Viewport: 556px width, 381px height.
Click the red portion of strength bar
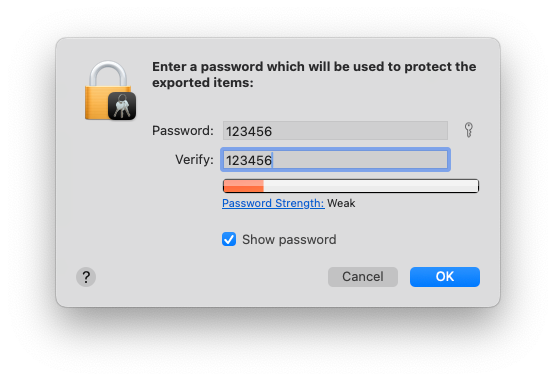(244, 186)
